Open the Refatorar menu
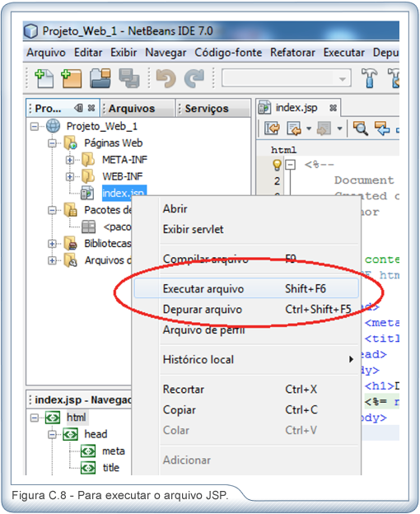Screen dimensions: 420x514 coord(292,53)
